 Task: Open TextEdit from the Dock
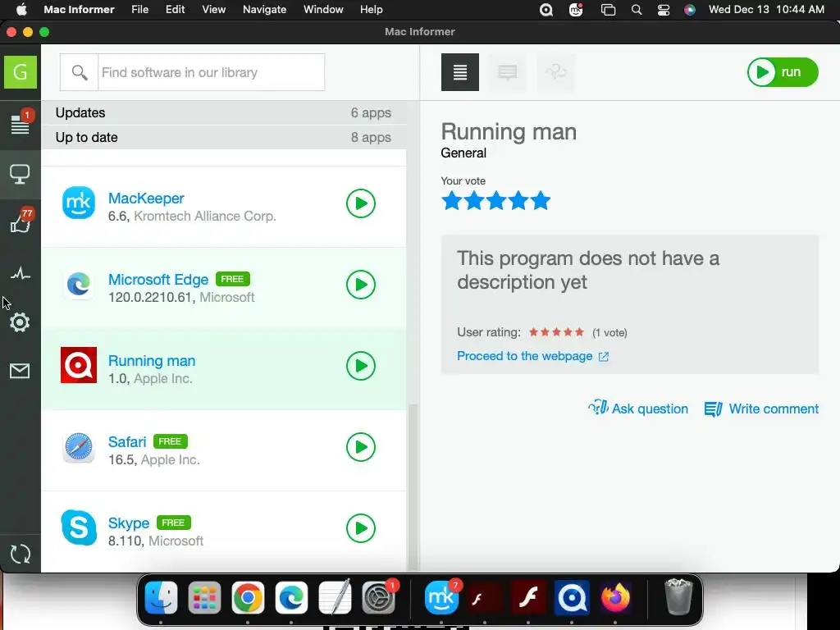(335, 597)
